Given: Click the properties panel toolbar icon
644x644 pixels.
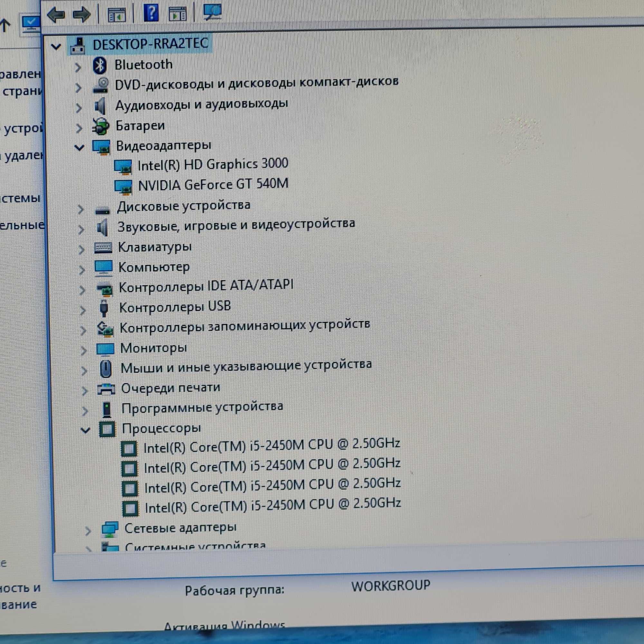Looking at the screenshot, I should tap(117, 15).
